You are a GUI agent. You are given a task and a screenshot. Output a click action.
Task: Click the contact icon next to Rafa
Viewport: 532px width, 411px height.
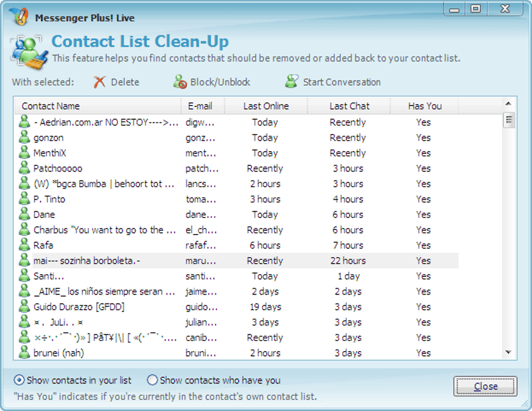(24, 245)
